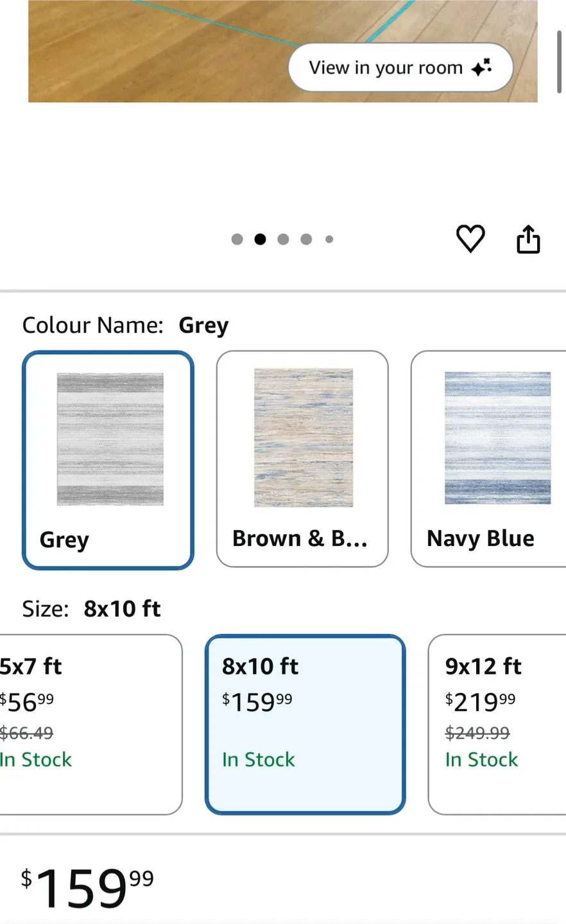Screen dimensions: 566x924
Task: Select the last carousel dot
Action: pyautogui.click(x=329, y=239)
